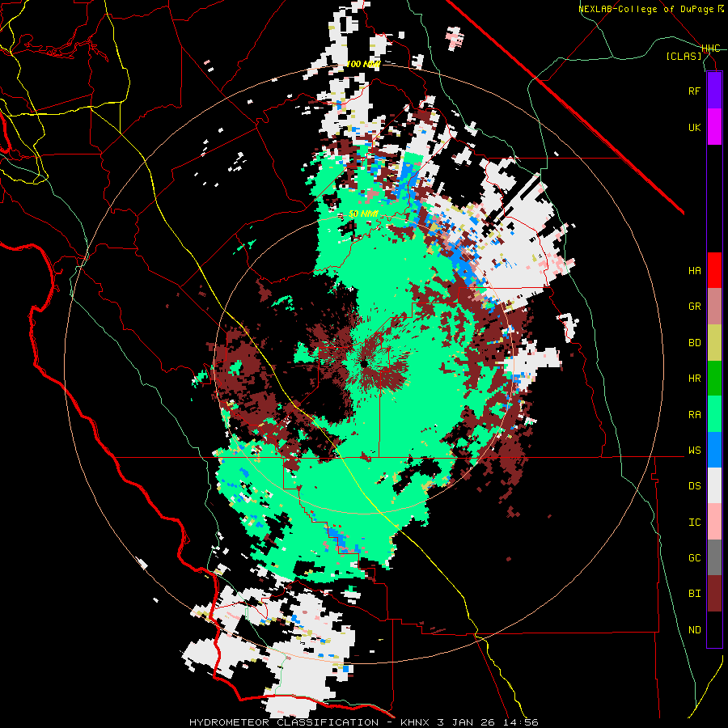728x728 pixels.
Task: Click the ND legend label
Action: pos(694,630)
